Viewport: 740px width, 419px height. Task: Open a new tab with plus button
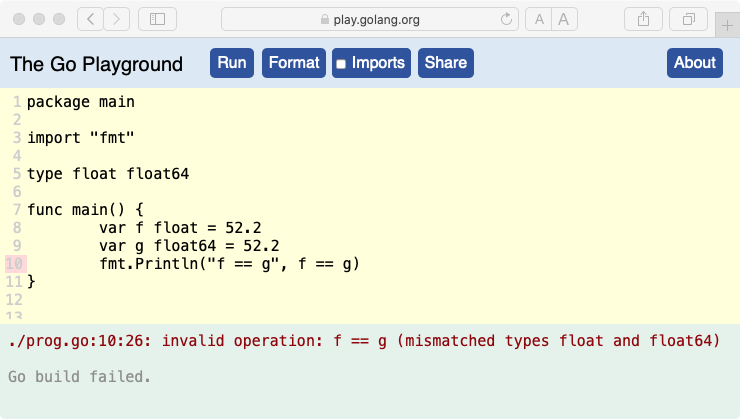tap(727, 25)
